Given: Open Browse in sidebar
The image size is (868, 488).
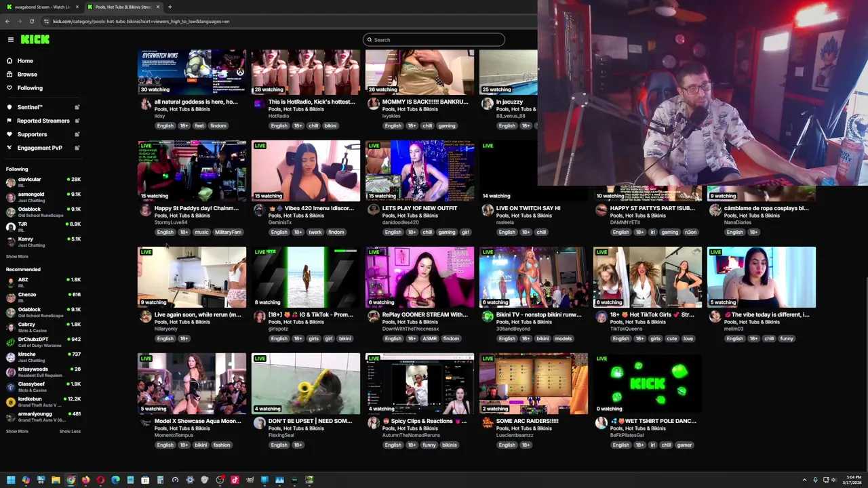Looking at the screenshot, I should [27, 75].
